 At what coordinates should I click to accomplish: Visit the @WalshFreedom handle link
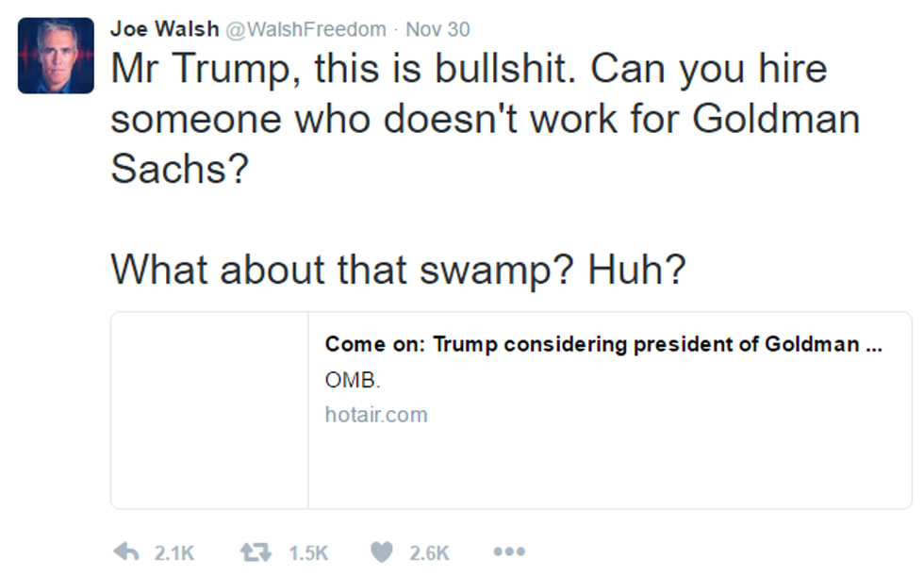305,29
